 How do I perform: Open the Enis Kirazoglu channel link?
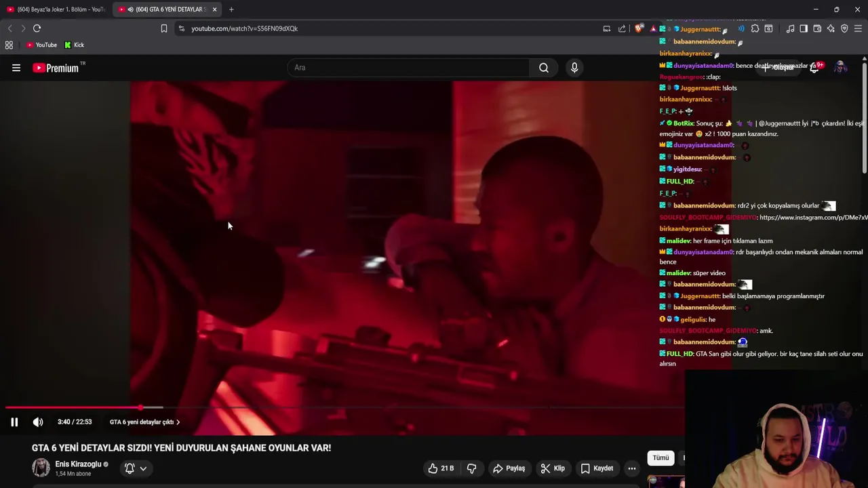[78, 464]
